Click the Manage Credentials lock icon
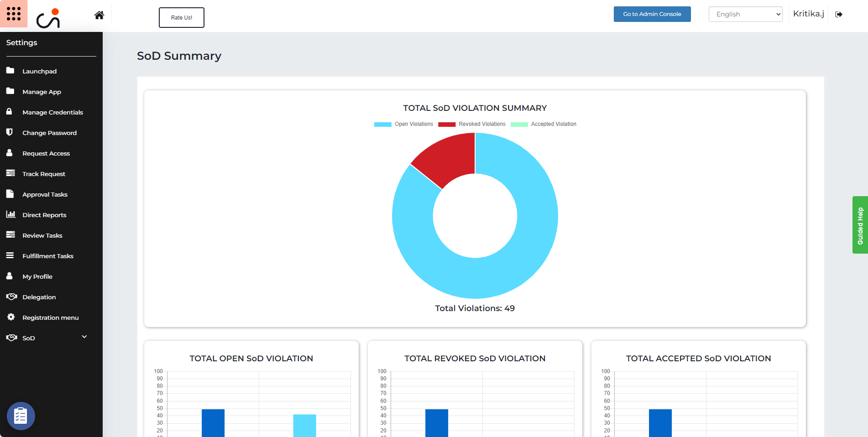 coord(9,111)
